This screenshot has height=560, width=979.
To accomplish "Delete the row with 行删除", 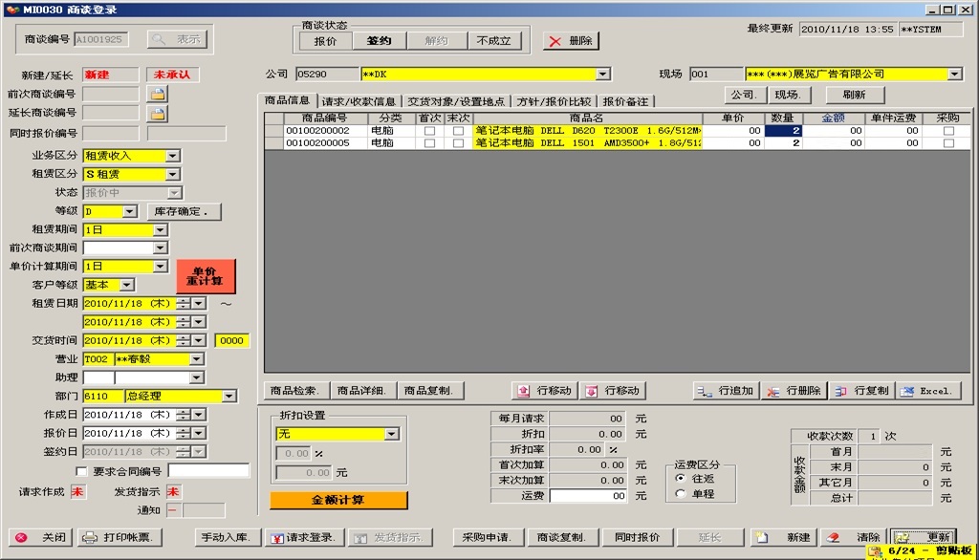I will tap(794, 391).
